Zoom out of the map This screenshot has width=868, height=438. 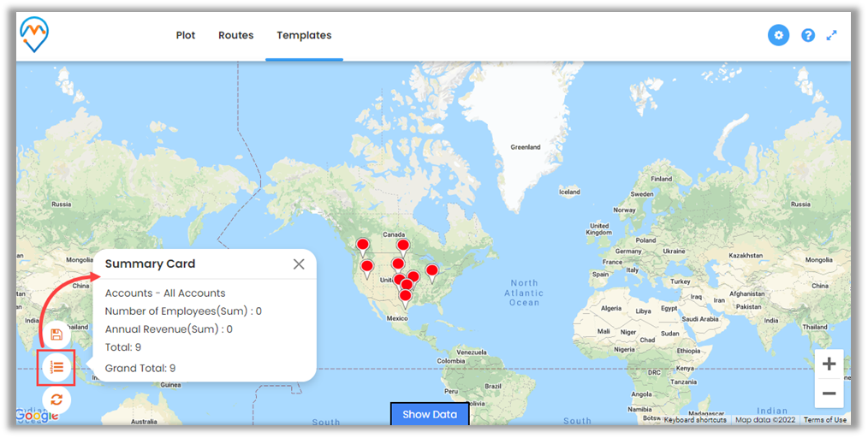(x=829, y=394)
